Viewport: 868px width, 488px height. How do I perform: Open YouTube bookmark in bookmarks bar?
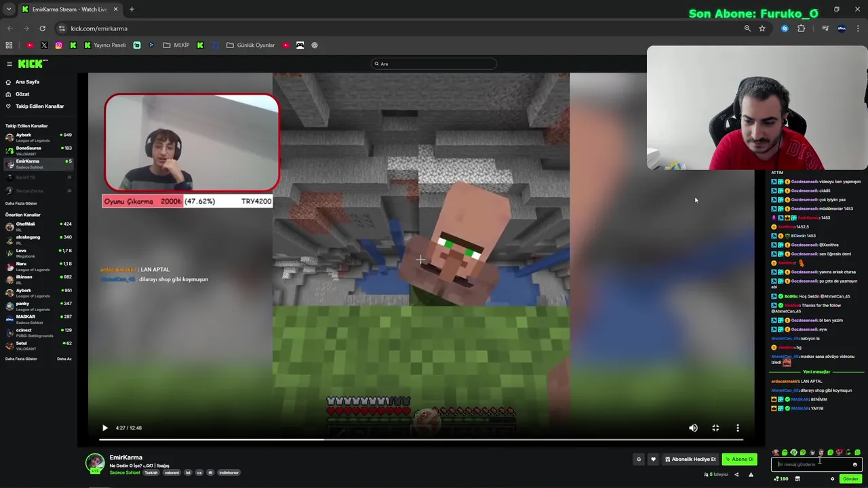[30, 45]
